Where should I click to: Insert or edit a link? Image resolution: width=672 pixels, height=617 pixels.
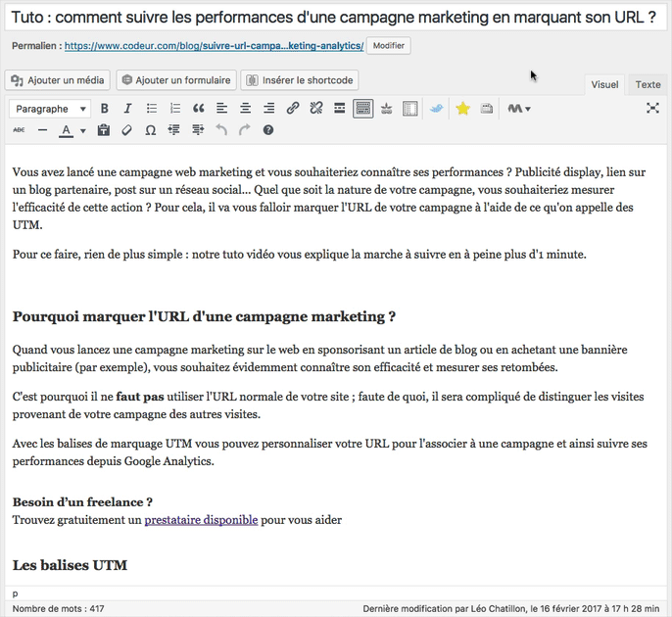point(293,109)
